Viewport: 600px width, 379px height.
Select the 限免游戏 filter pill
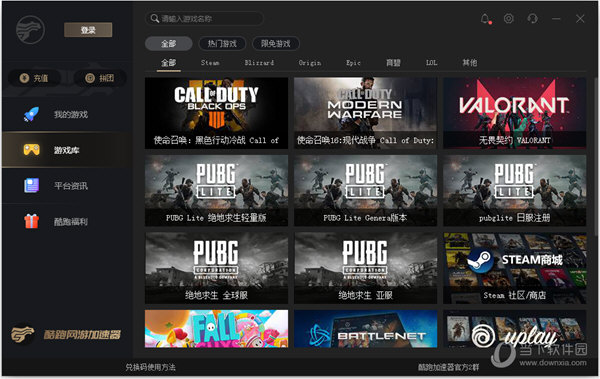276,44
